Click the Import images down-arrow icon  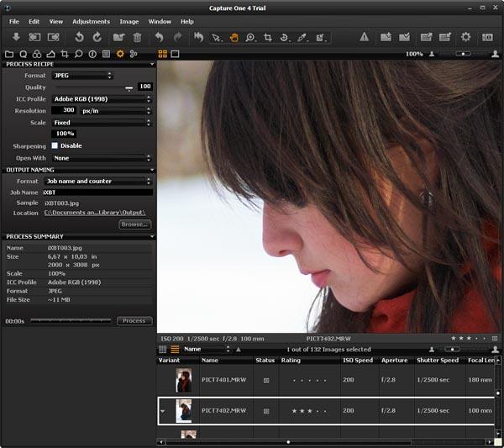click(16, 37)
